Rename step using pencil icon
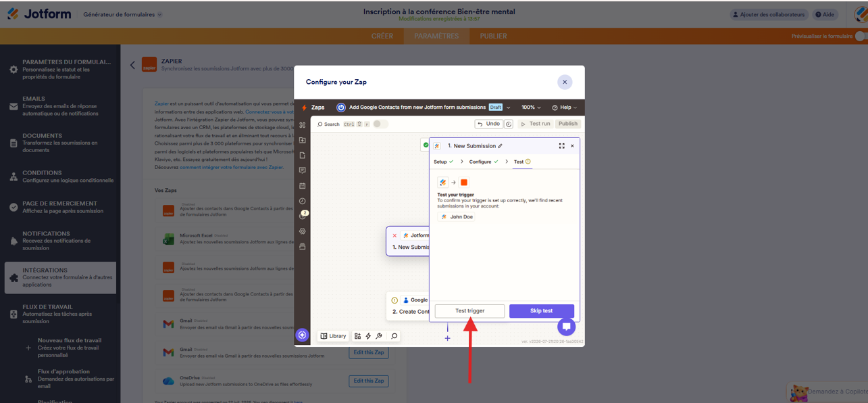 click(500, 146)
